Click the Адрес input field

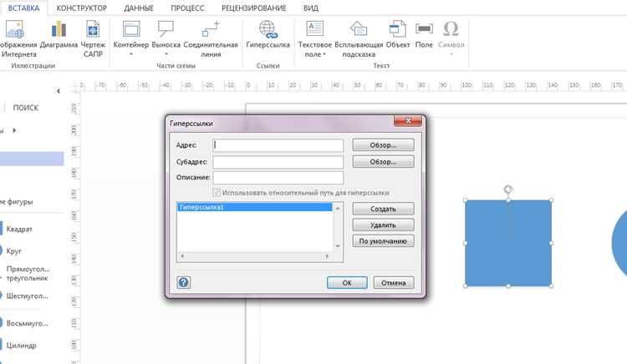[278, 145]
